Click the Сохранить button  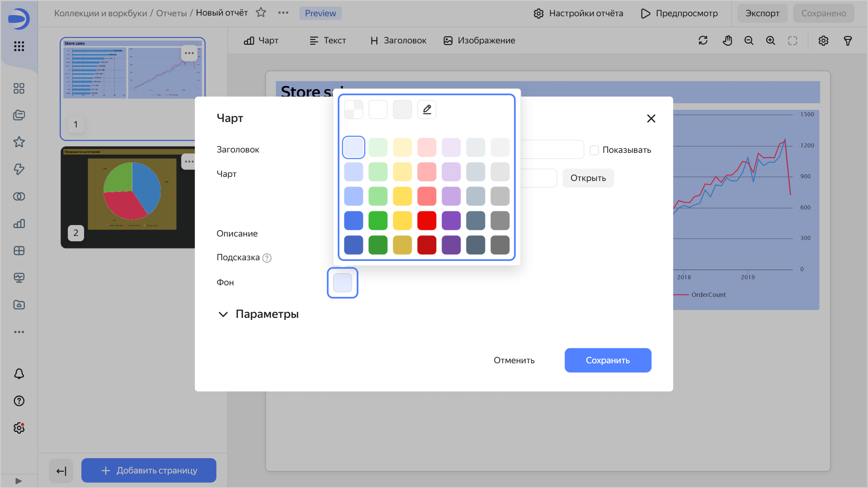(608, 360)
